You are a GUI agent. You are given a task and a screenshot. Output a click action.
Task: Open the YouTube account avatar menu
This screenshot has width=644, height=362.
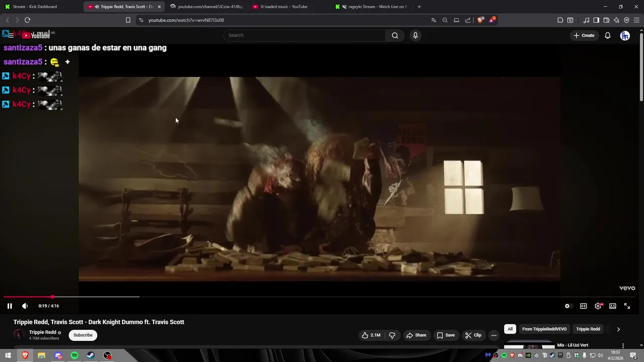pyautogui.click(x=625, y=35)
